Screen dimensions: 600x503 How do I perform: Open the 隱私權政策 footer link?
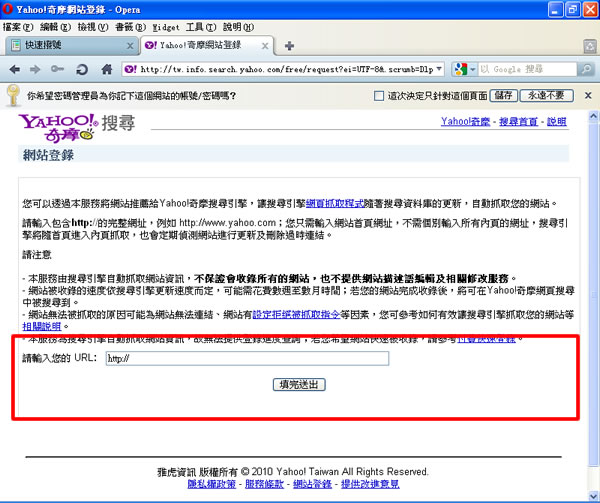coord(212,484)
